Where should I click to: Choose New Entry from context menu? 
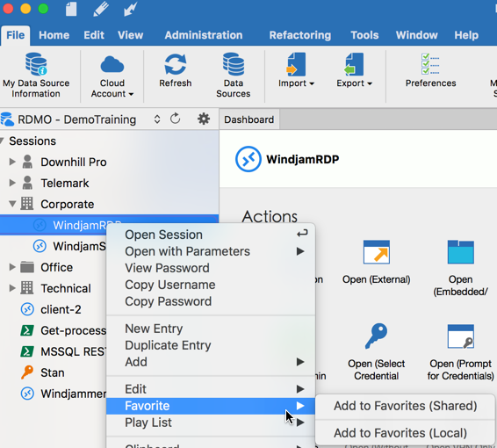pyautogui.click(x=211, y=329)
